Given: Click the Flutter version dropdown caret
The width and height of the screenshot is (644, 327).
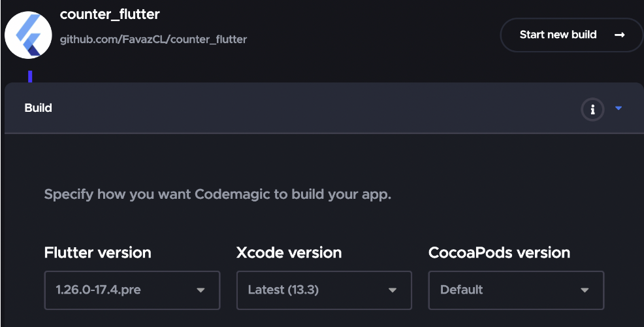Looking at the screenshot, I should [x=201, y=290].
